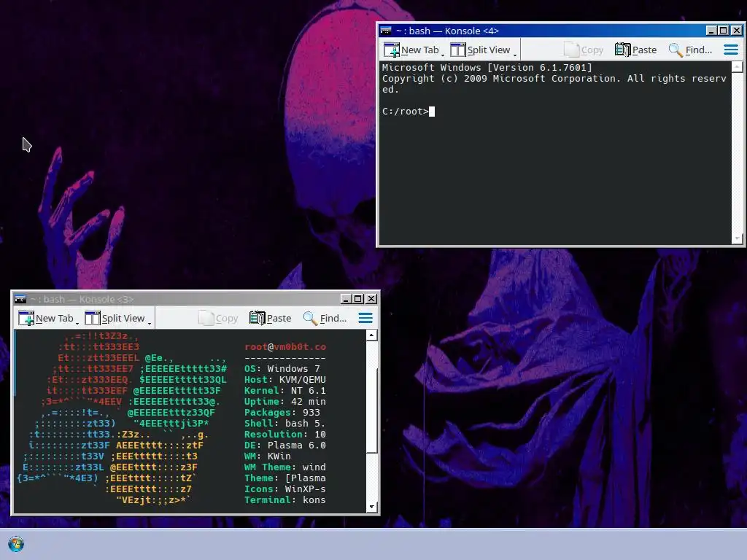Click 'DE: Plasma 6.0' line
This screenshot has width=747, height=560.
[x=285, y=446]
